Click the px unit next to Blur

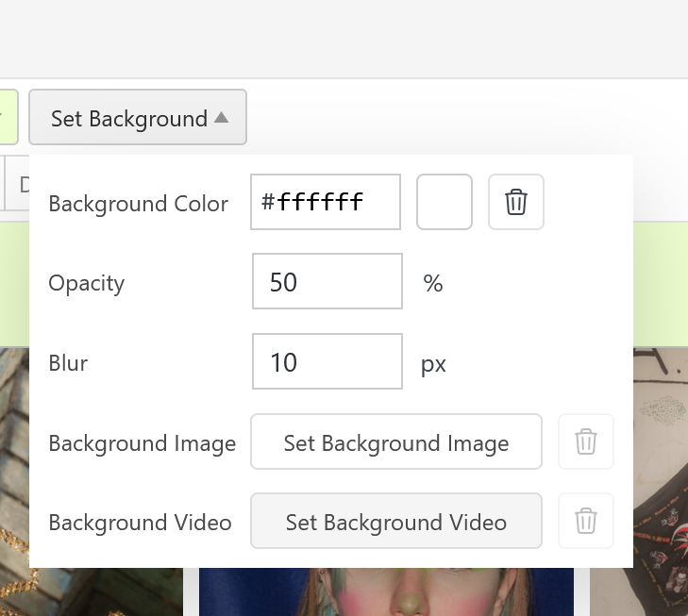tap(433, 363)
